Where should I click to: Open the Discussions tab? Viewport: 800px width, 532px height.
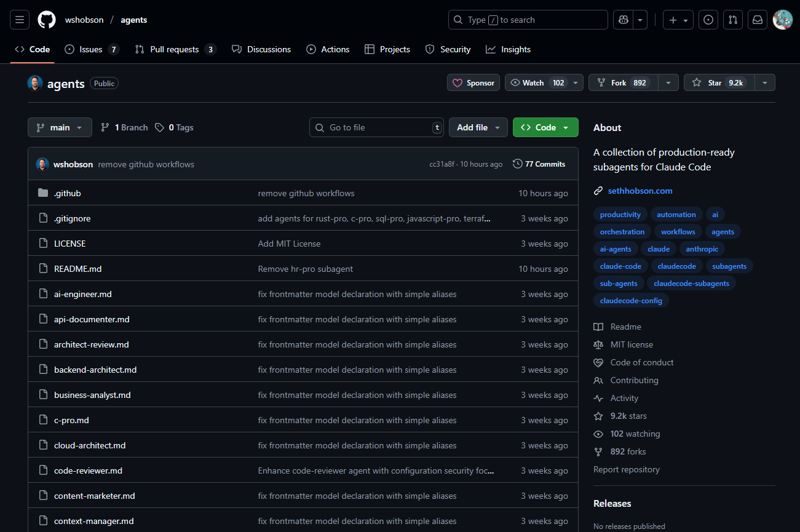(x=261, y=49)
